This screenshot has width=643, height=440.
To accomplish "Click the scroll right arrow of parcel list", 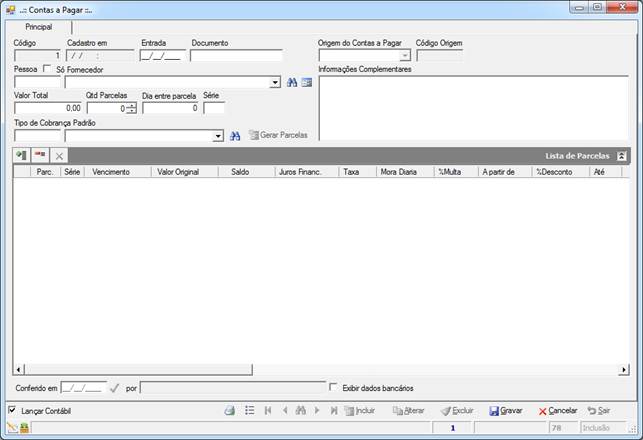I will click(x=623, y=369).
